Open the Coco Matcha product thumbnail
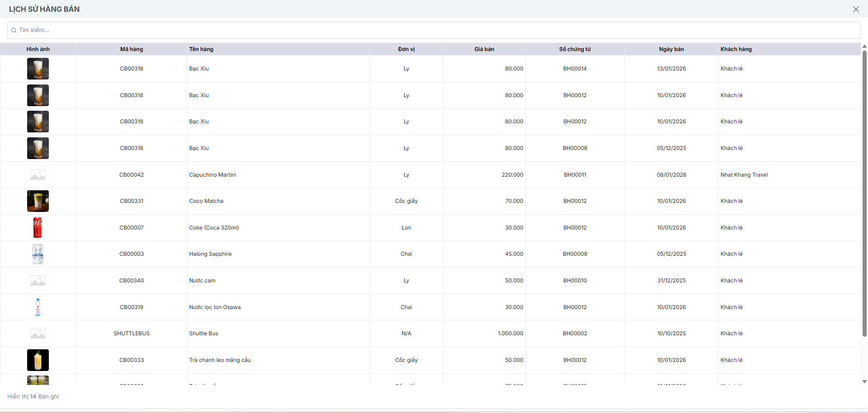Screen dimensions: 868x413 pos(38,201)
